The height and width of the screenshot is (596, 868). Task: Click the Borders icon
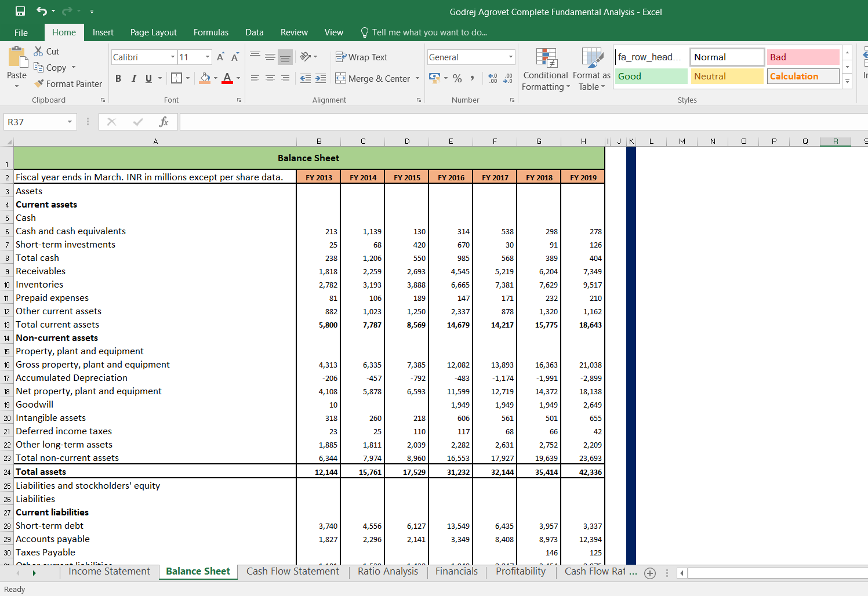pos(177,78)
